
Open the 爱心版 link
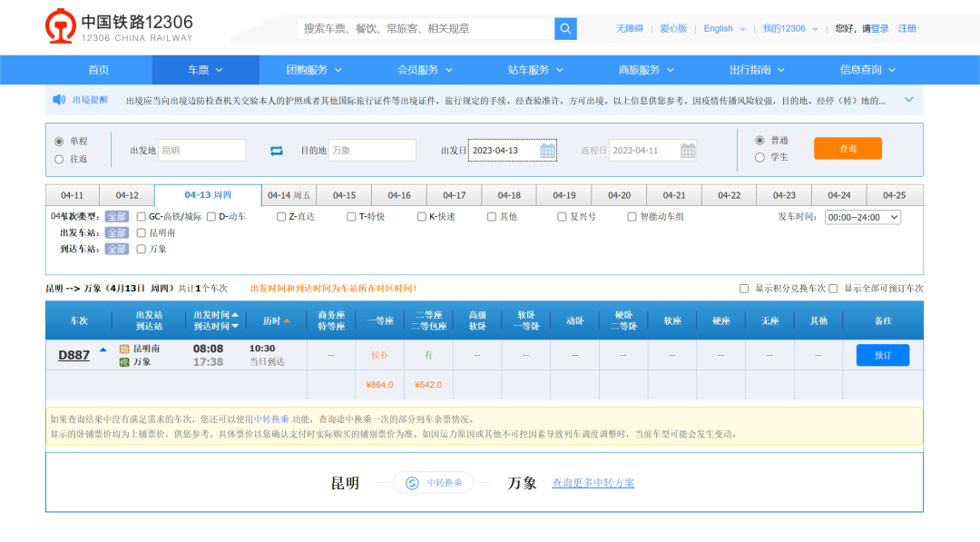pyautogui.click(x=673, y=29)
